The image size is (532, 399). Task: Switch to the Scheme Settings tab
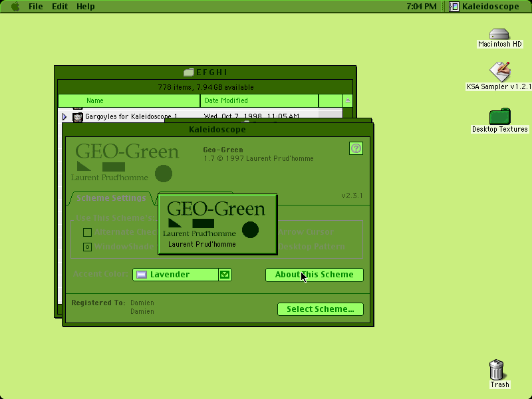(x=111, y=198)
